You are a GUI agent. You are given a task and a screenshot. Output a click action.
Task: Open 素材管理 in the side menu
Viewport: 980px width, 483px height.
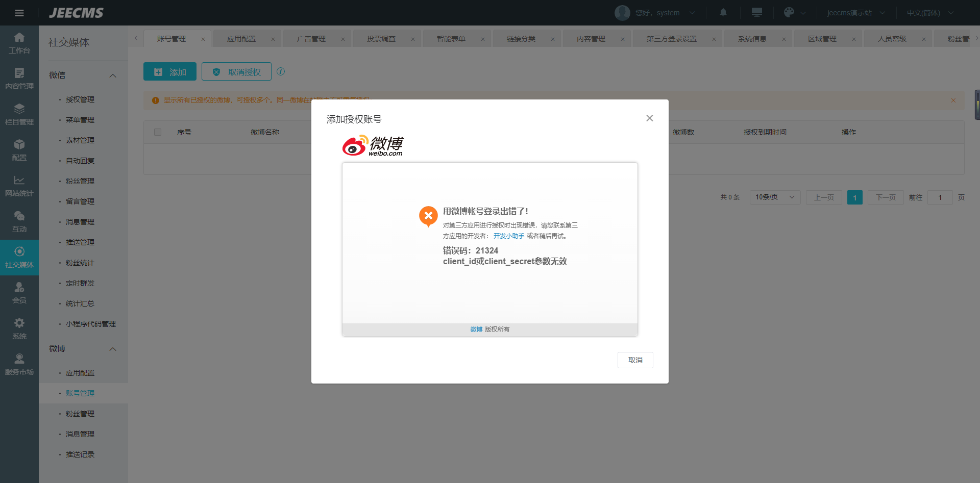80,140
